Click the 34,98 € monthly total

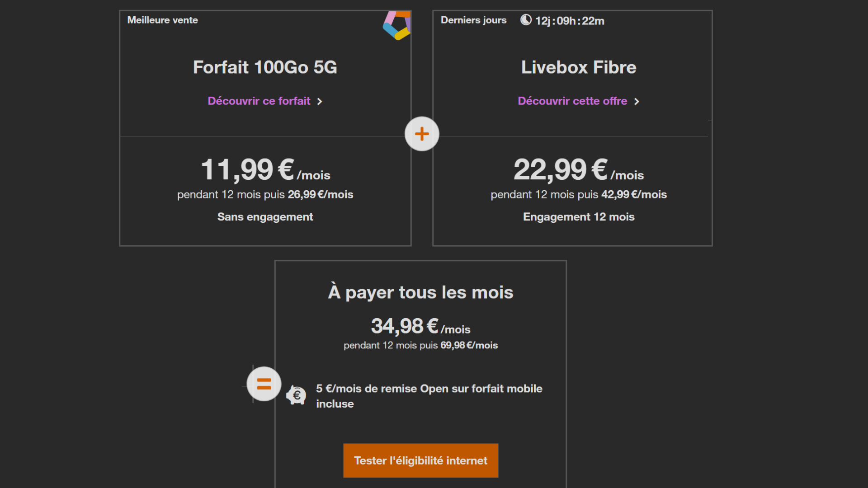click(x=421, y=326)
